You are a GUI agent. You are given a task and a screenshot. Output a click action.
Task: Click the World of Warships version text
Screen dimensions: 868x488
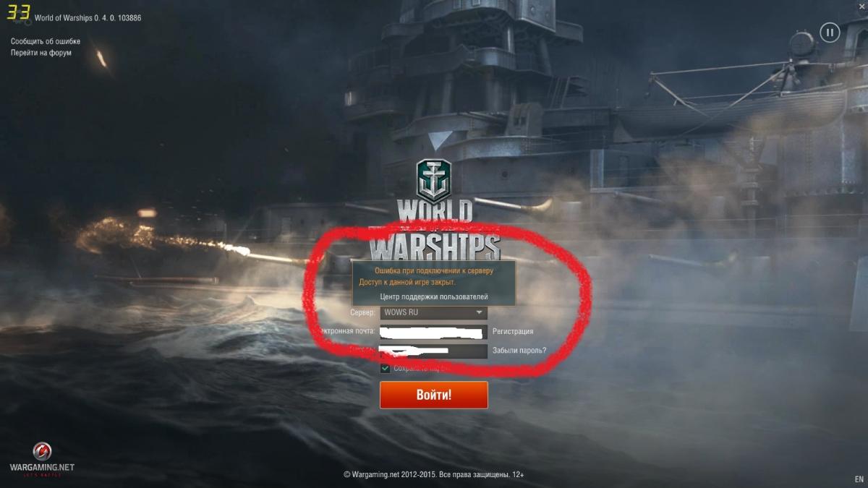point(88,17)
